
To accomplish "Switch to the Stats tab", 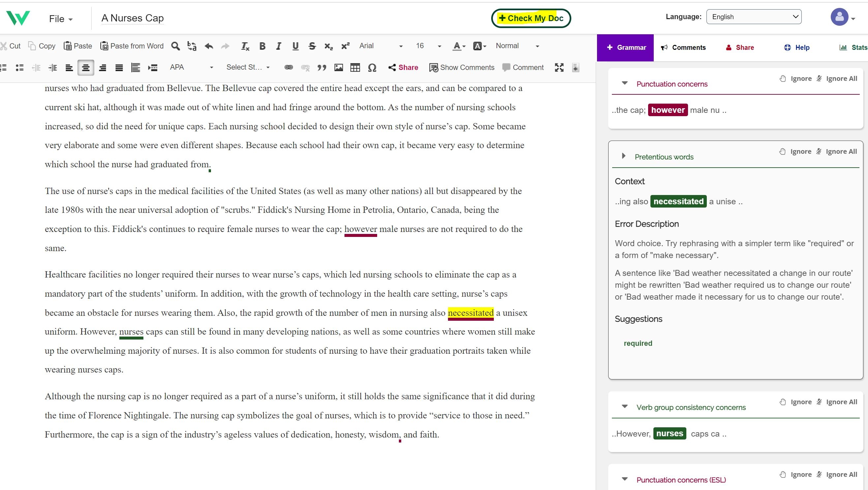I will point(853,48).
